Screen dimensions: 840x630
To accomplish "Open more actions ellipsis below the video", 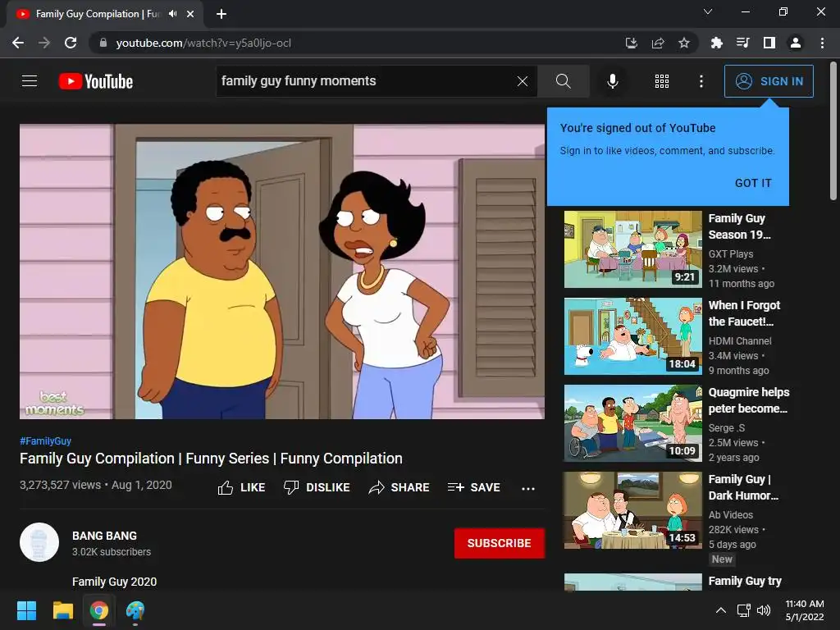I will pos(528,488).
